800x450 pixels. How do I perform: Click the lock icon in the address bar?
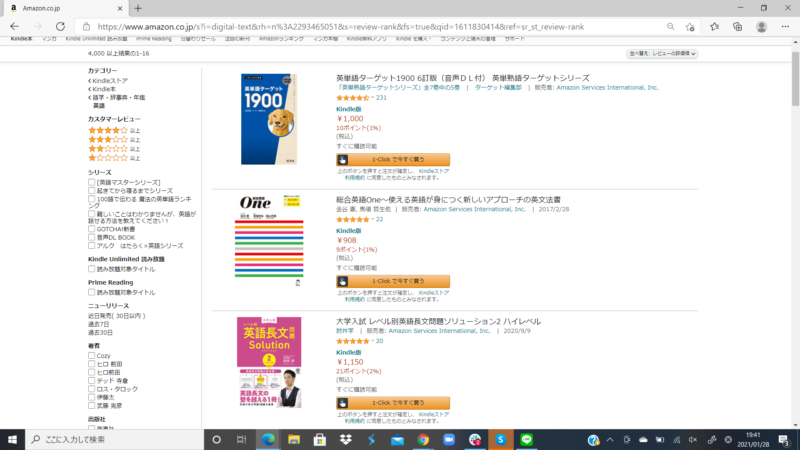(x=86, y=27)
